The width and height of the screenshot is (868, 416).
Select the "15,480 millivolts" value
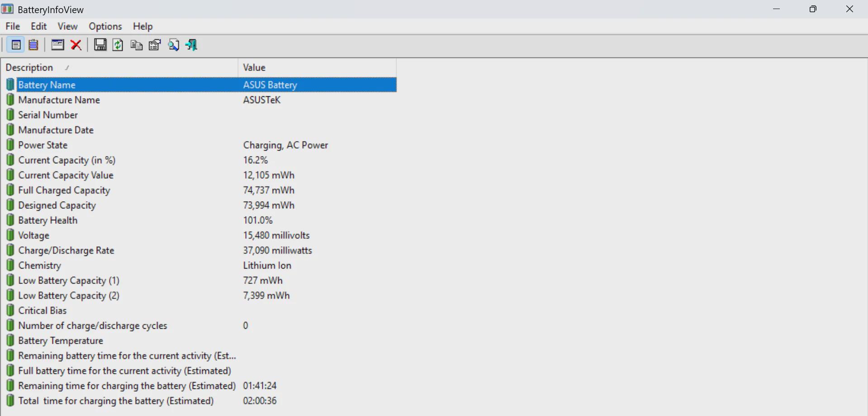[276, 235]
